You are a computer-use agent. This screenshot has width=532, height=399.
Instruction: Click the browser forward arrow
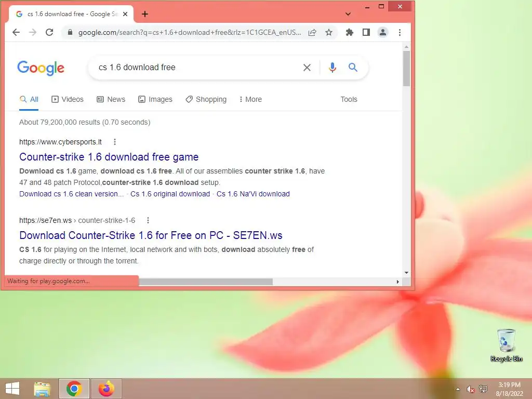coord(33,32)
